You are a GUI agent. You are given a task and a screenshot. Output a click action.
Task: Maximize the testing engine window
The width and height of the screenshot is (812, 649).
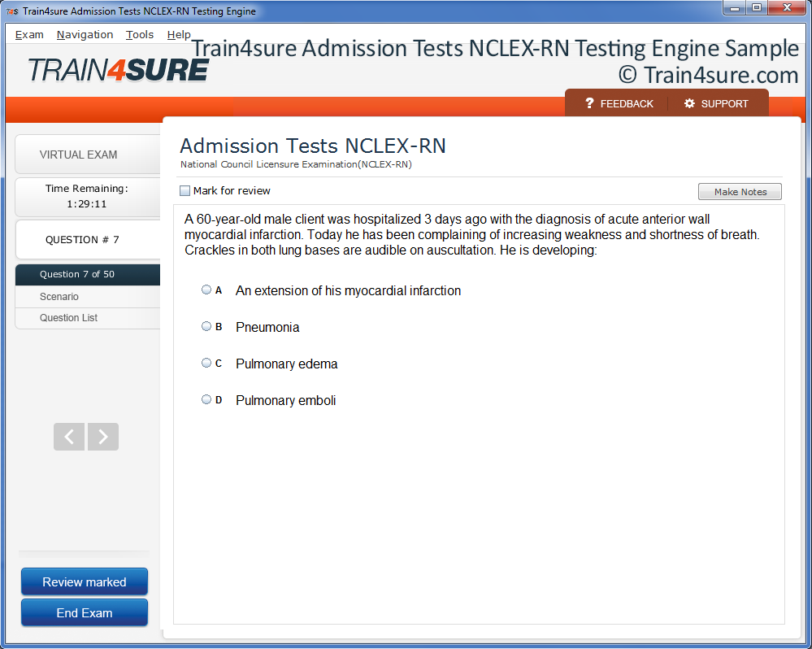(757, 8)
